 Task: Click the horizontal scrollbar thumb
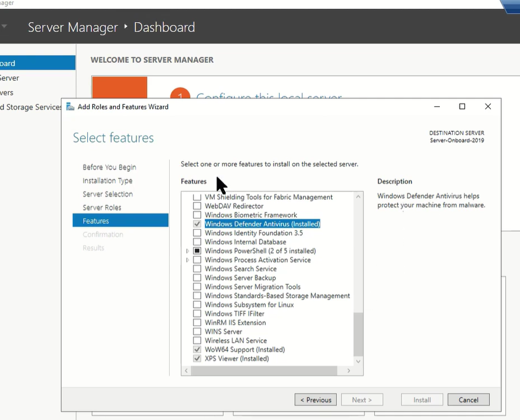tap(264, 370)
